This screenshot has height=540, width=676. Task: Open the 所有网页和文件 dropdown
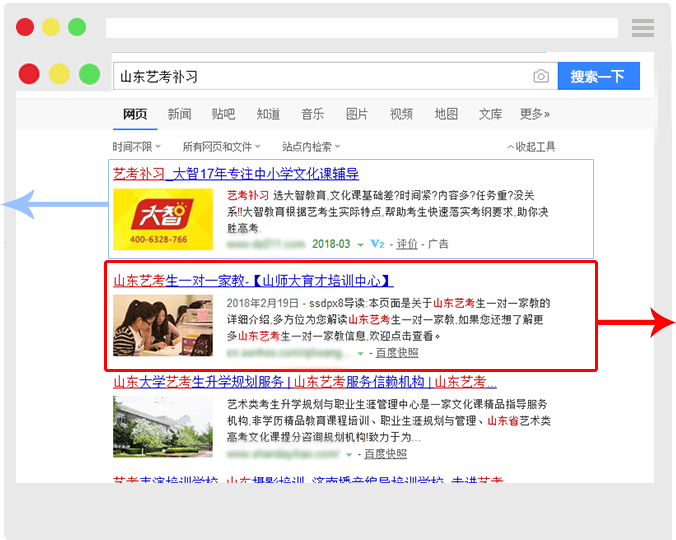point(221,147)
